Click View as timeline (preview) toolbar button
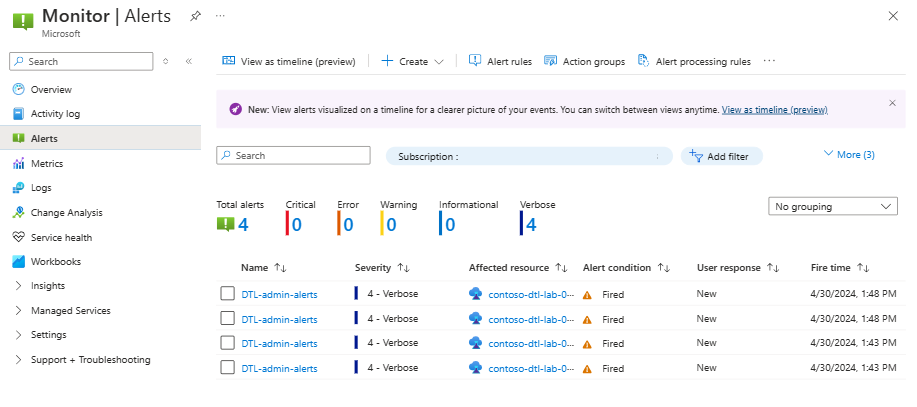The image size is (917, 407). [x=289, y=61]
